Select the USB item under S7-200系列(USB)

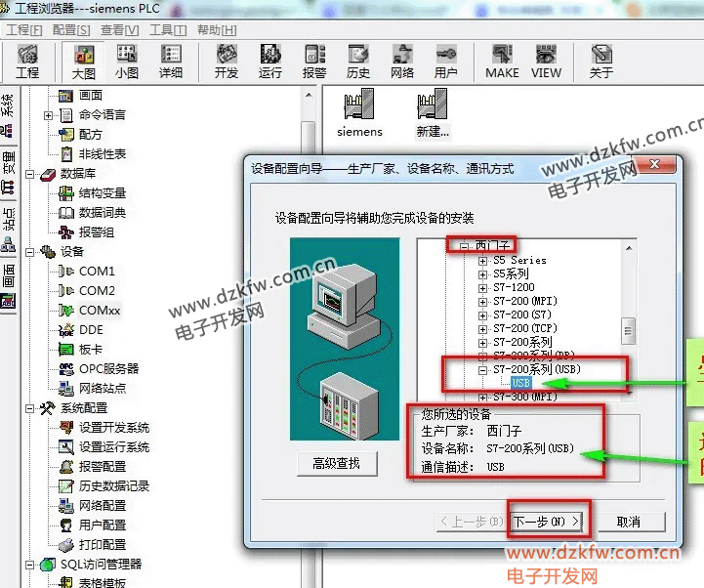tap(520, 384)
